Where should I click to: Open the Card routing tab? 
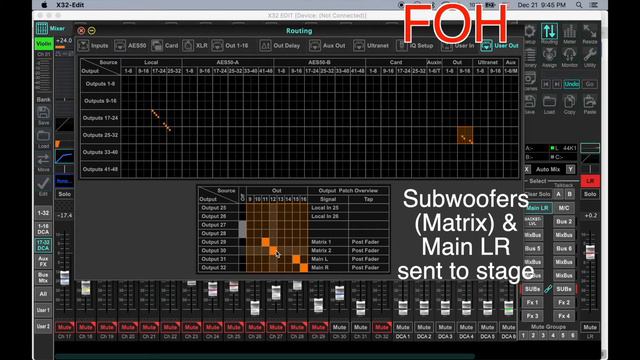(165, 46)
